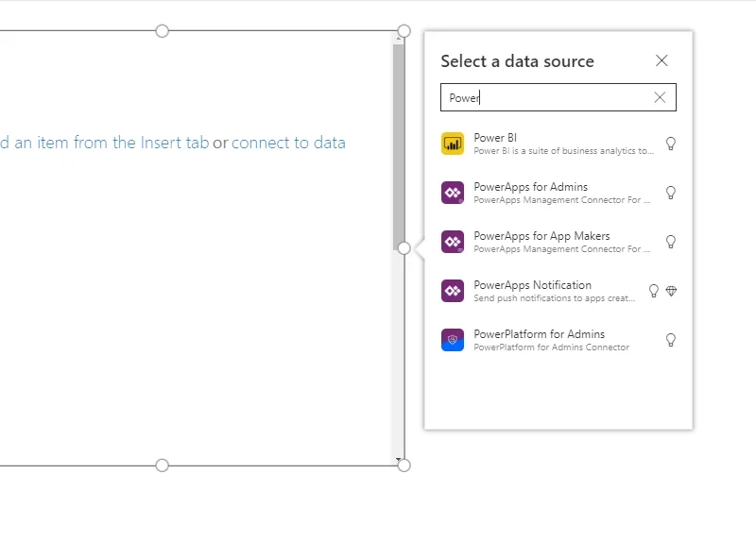Click the bottom-center resize handle

point(162,466)
